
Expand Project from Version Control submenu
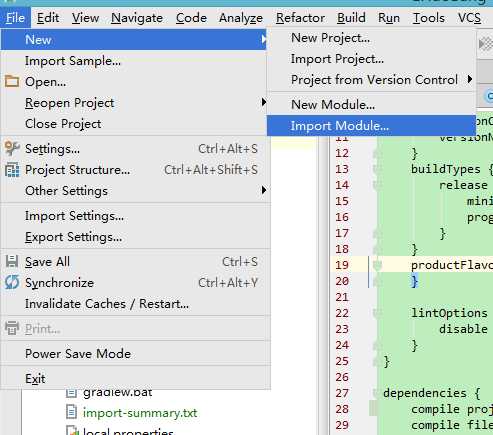(x=371, y=80)
